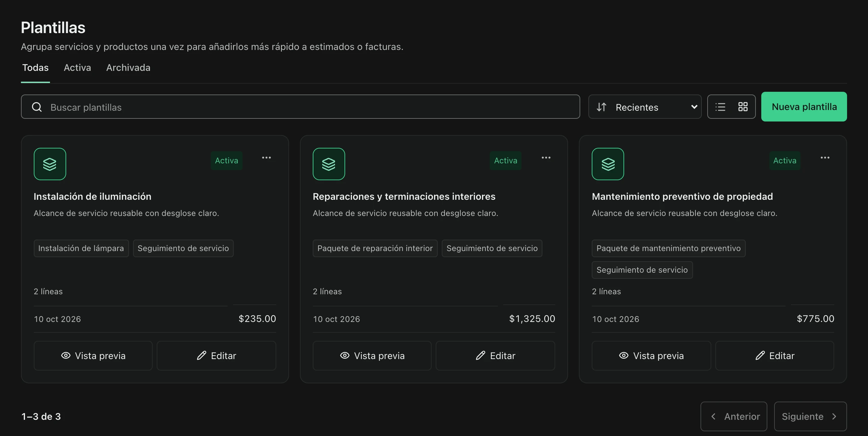The image size is (868, 436).
Task: Preview Reparaciones y terminaciones interiores template
Action: 372,356
